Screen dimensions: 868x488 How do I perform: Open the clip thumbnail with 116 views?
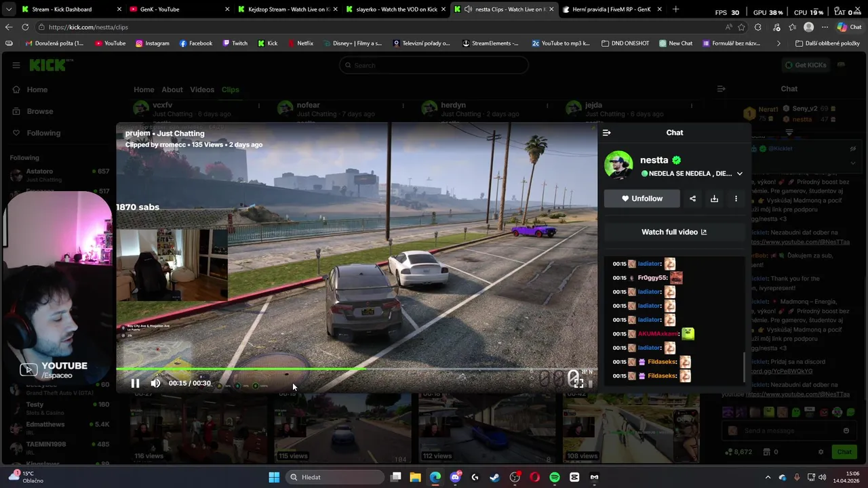[198, 427]
